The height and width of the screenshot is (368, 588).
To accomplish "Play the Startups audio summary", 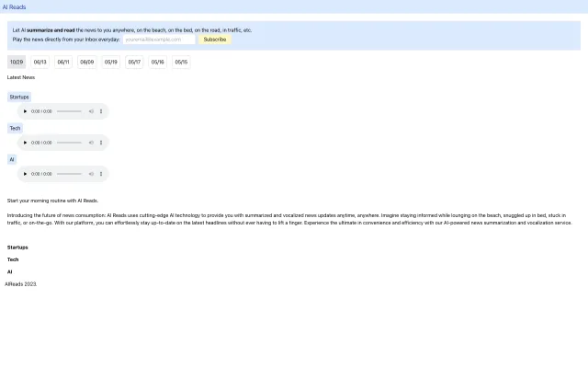I will click(26, 111).
